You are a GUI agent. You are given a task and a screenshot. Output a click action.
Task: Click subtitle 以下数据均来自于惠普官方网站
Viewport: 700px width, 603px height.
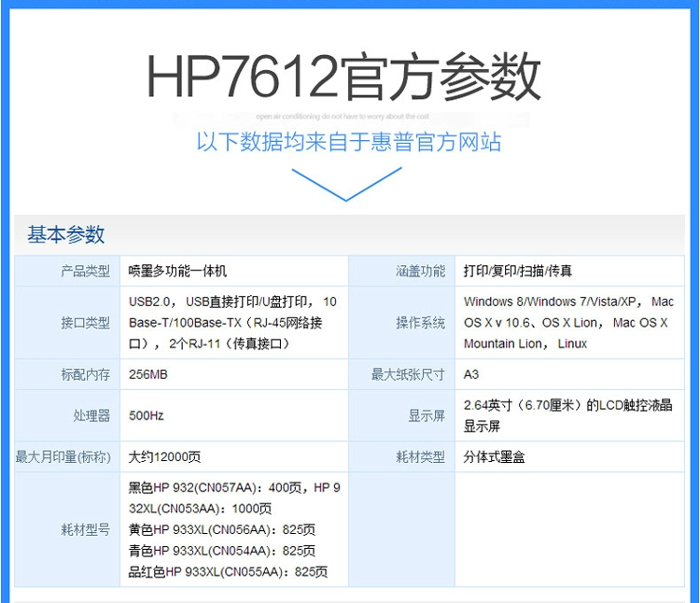pyautogui.click(x=349, y=142)
